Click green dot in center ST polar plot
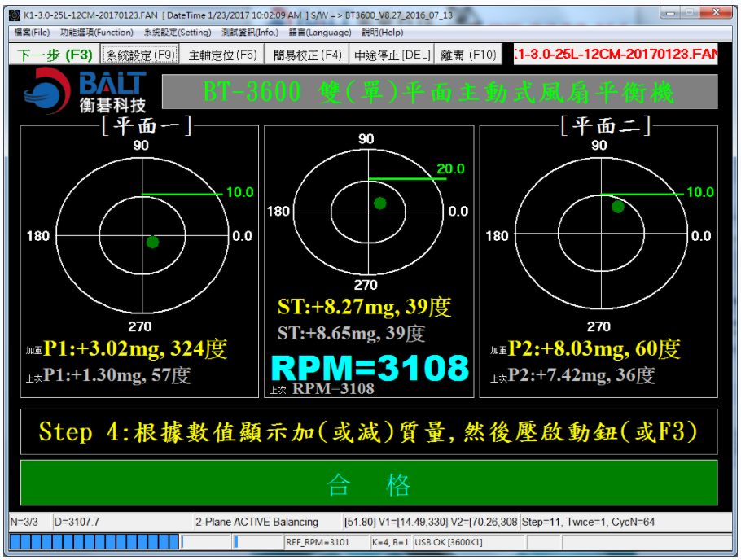 click(380, 203)
